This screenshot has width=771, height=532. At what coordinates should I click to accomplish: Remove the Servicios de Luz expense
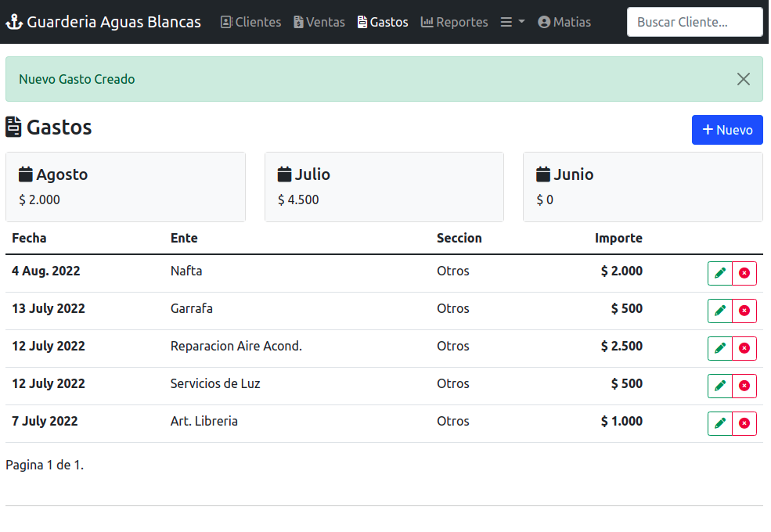[x=744, y=386]
